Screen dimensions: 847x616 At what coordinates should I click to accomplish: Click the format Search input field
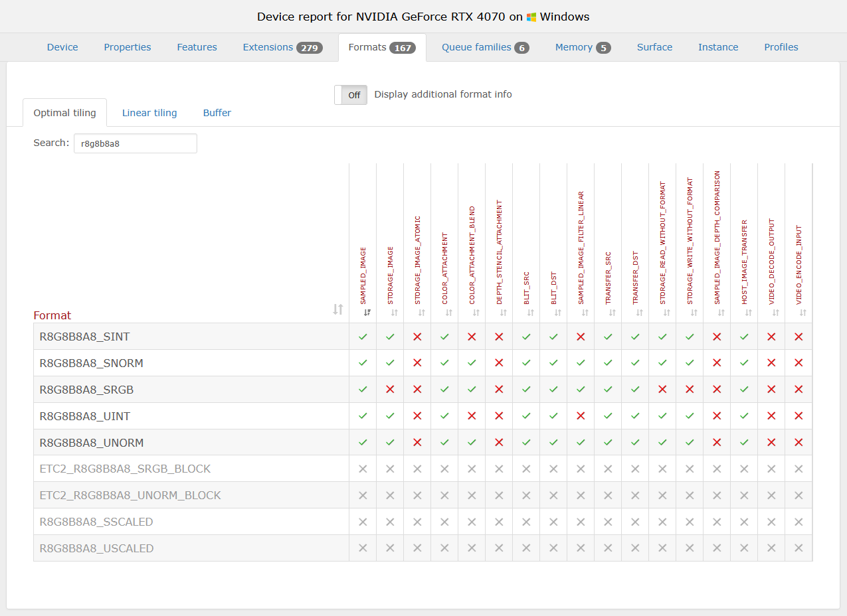click(136, 143)
